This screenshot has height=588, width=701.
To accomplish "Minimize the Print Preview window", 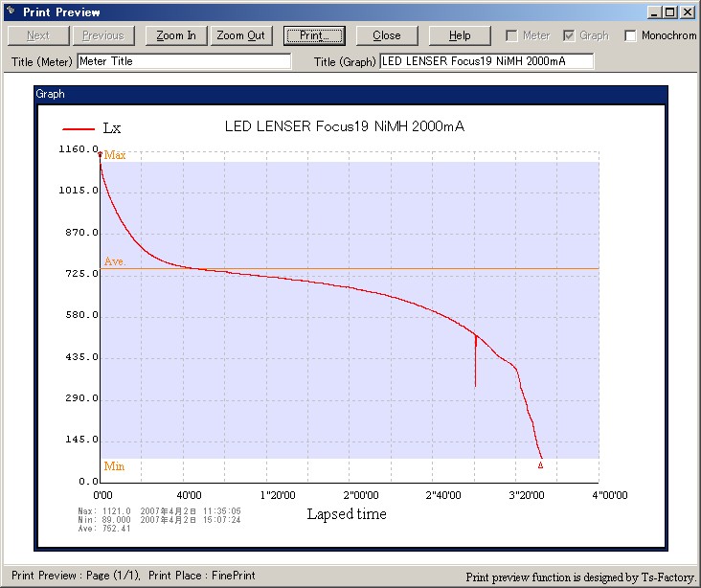I will click(654, 12).
